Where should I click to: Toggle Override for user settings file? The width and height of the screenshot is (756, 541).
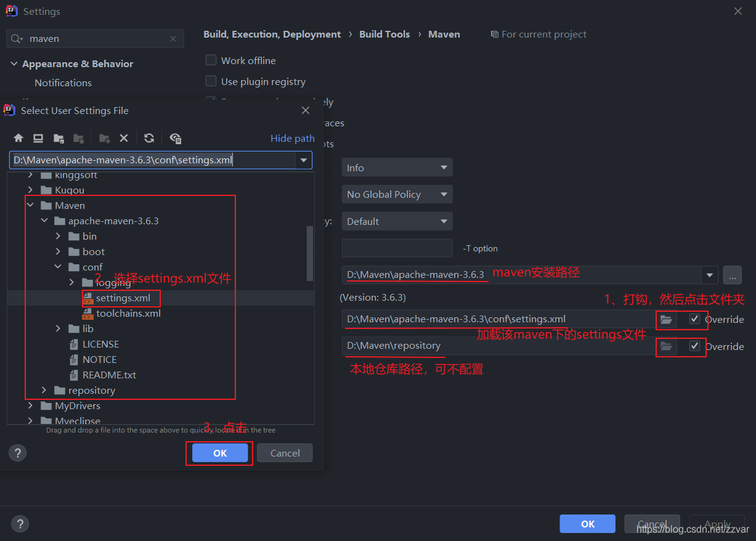point(694,319)
